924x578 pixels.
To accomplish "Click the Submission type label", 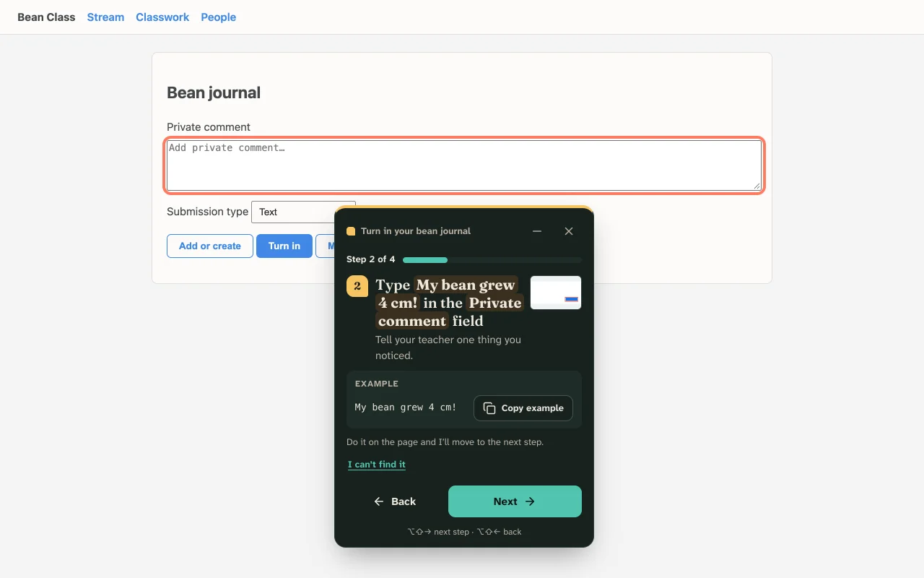I will pos(208,212).
